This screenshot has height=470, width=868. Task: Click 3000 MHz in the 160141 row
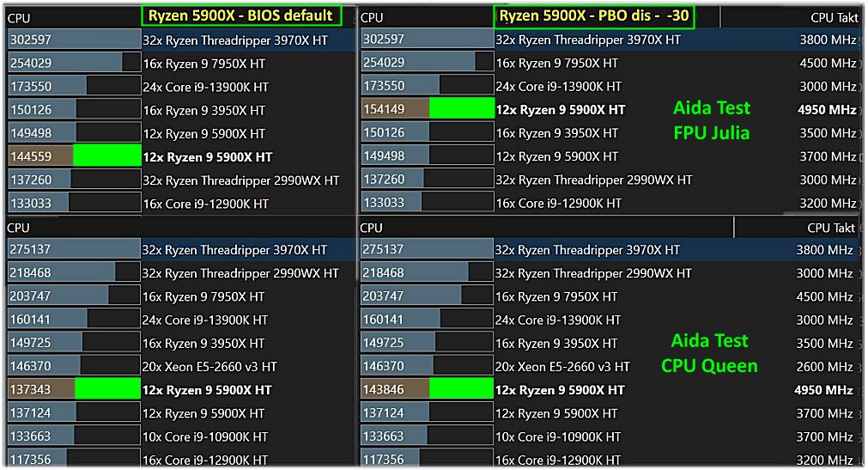point(825,320)
